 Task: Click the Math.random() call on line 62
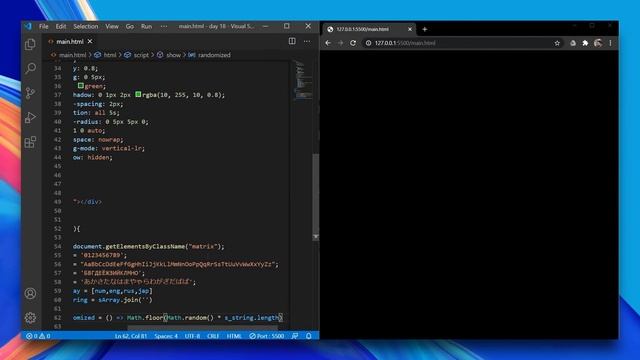pos(190,318)
